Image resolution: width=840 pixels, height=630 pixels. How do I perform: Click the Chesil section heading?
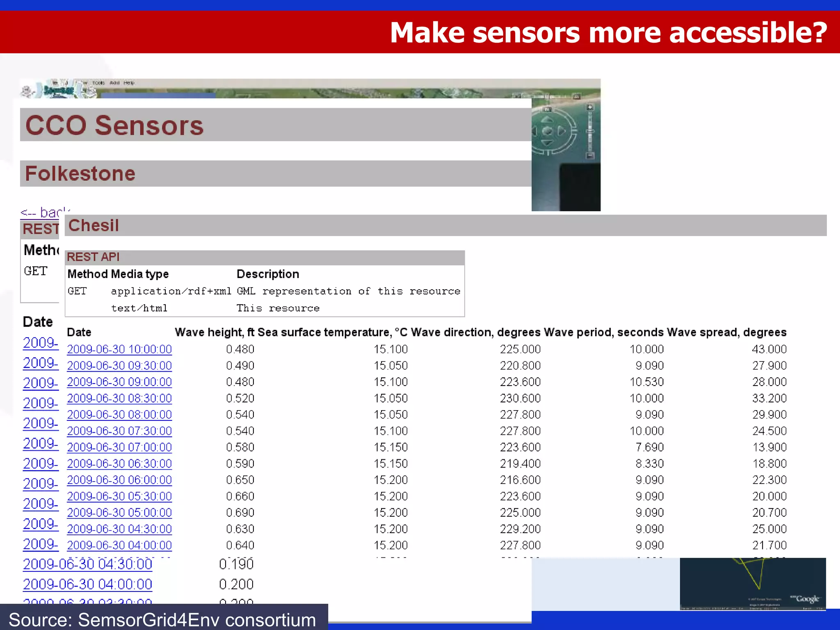94,225
